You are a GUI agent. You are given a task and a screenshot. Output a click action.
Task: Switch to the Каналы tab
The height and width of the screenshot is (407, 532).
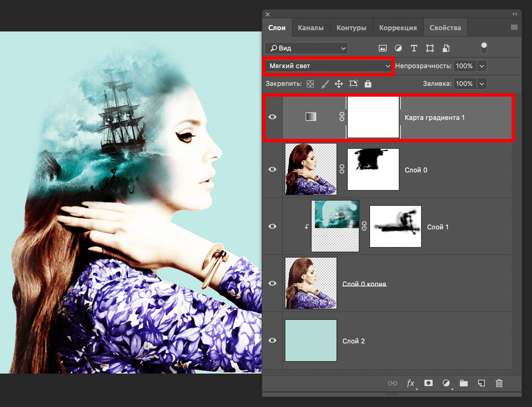click(x=311, y=28)
